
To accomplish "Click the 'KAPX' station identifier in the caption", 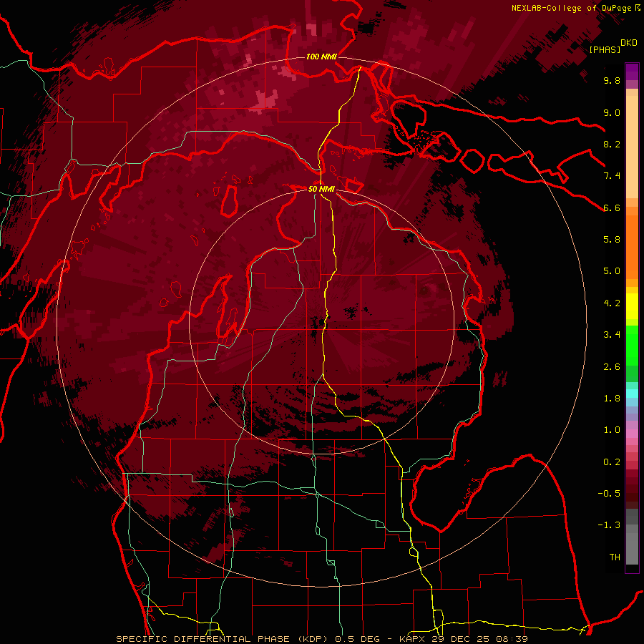I will coord(412,639).
